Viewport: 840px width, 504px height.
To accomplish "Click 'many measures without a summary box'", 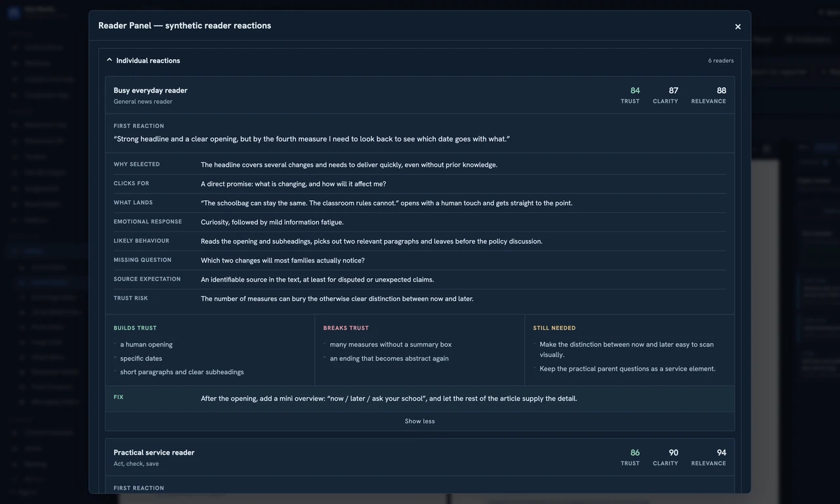I will click(x=390, y=345).
